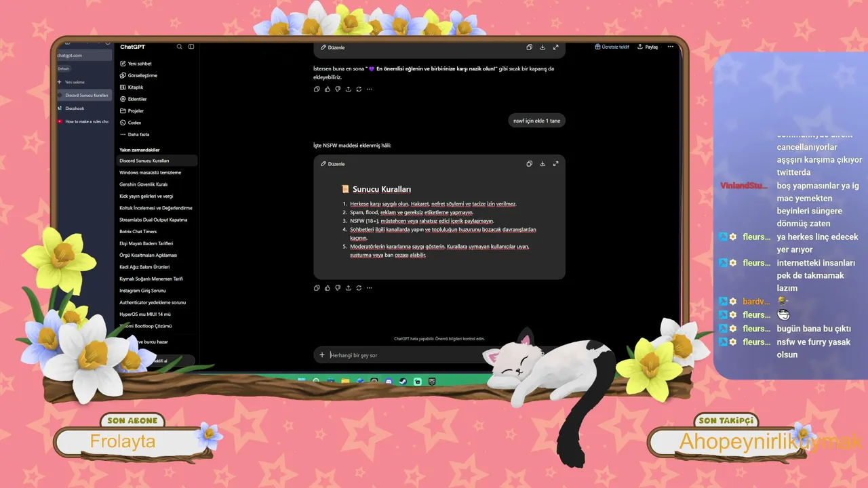Open more actions for first response

click(370, 89)
